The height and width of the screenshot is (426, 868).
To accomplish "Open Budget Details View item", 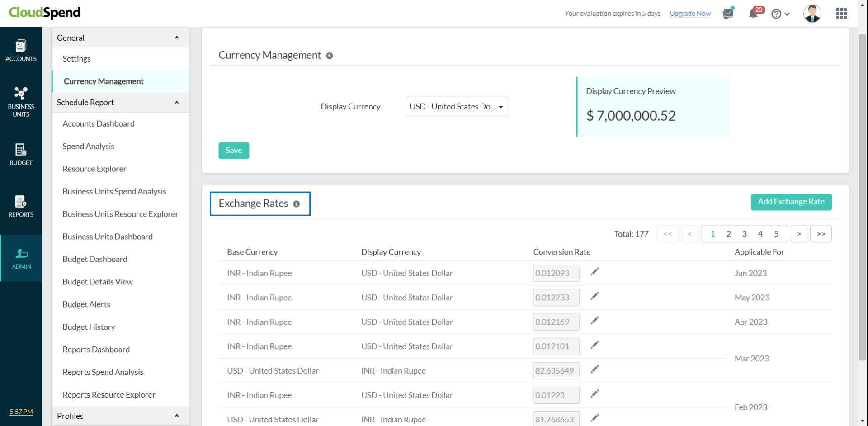I will (x=98, y=282).
